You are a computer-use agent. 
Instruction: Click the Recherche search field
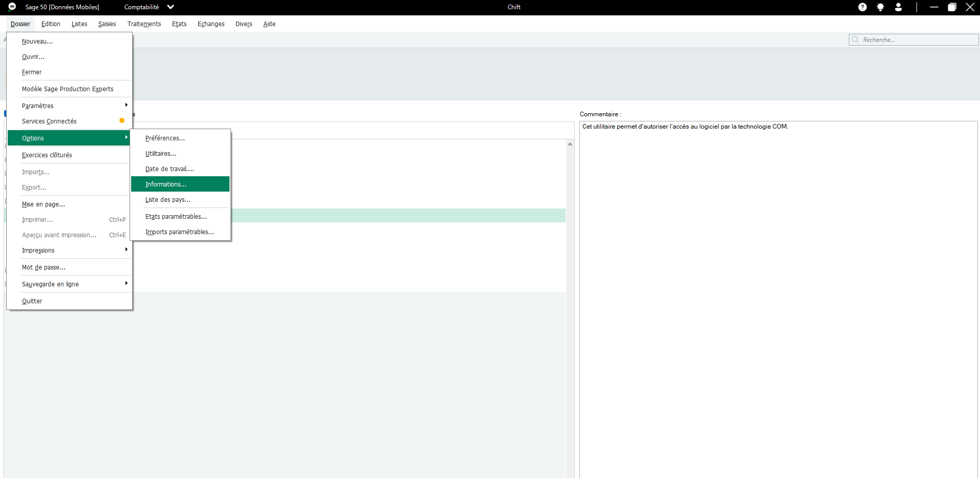coord(914,39)
